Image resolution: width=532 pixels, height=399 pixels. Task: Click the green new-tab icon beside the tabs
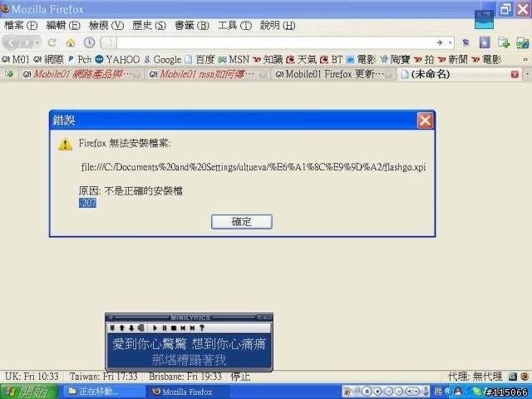tap(9, 74)
